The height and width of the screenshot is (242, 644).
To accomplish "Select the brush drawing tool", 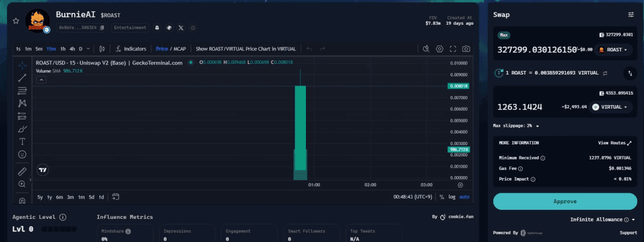I will [x=22, y=129].
